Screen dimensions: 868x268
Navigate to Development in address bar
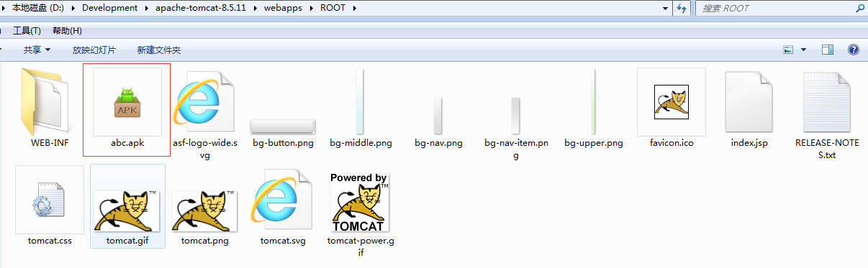pos(110,8)
